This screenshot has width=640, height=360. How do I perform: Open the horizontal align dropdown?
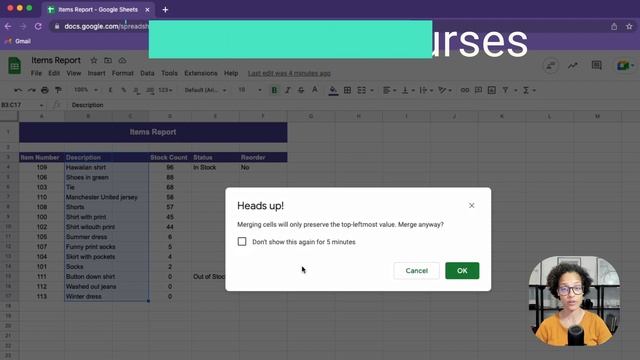tap(389, 90)
